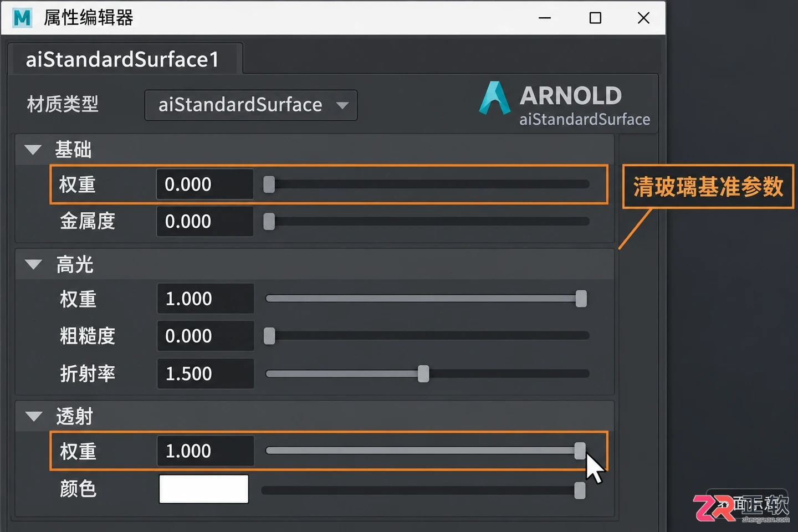Click the 透射 颜色 slider handle
The width and height of the screenshot is (798, 532).
click(x=580, y=490)
